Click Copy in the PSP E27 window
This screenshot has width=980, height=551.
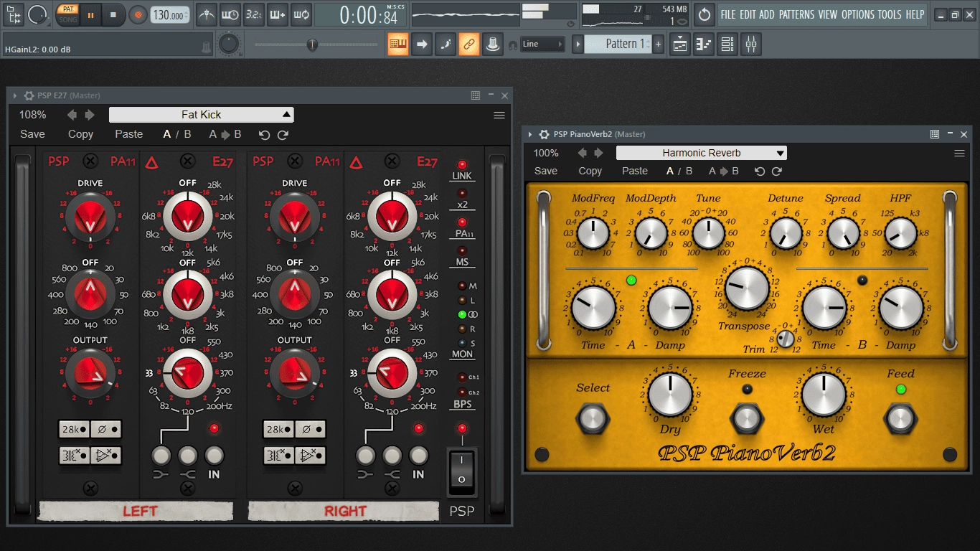(x=80, y=134)
